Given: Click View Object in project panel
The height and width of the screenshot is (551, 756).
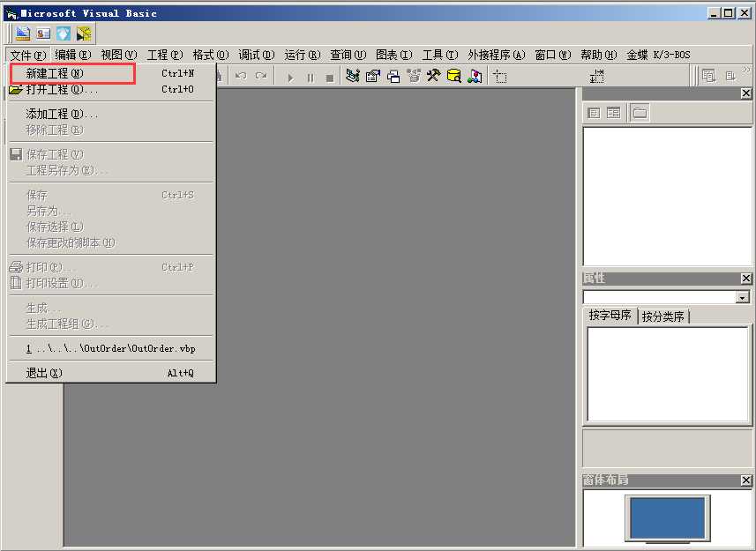Looking at the screenshot, I should pos(613,113).
